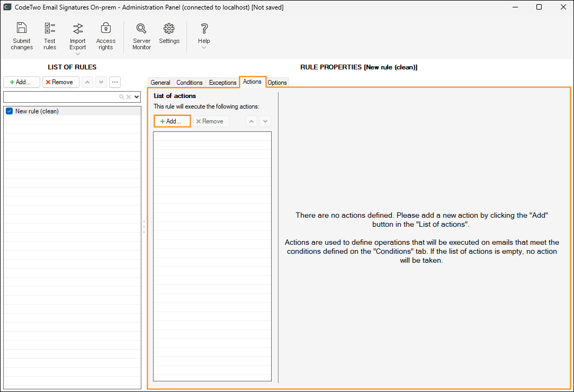The width and height of the screenshot is (574, 392).
Task: Open the more options ellipsis button in rules list
Action: 114,82
